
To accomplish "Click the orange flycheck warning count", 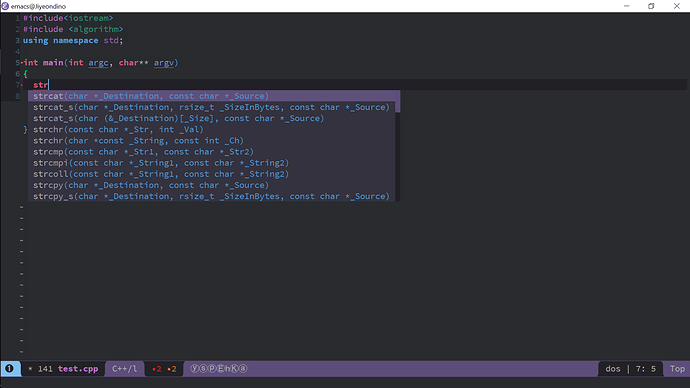I will [x=172, y=369].
